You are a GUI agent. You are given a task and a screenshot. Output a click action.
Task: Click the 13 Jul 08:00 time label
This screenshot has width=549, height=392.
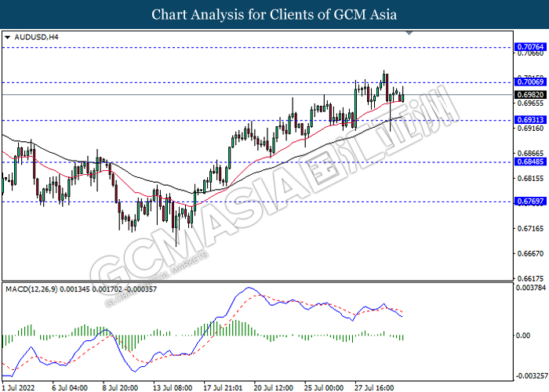173,388
